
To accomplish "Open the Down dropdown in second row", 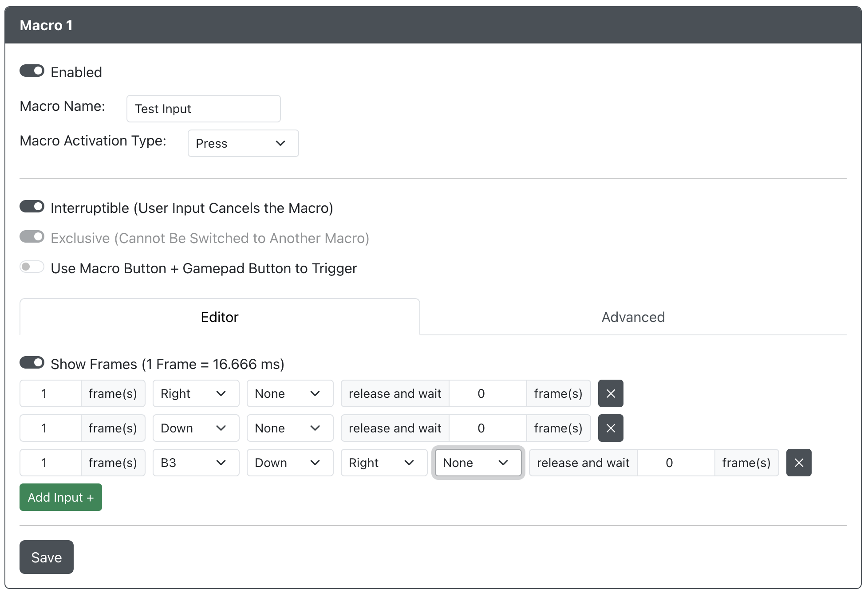I will click(x=196, y=428).
